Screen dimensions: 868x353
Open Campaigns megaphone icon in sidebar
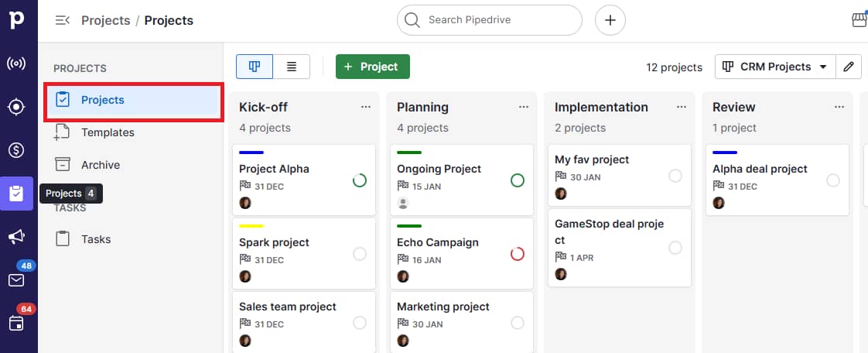16,237
